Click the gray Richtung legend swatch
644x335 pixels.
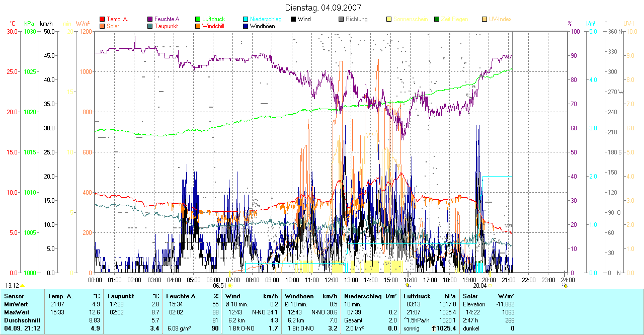point(342,19)
